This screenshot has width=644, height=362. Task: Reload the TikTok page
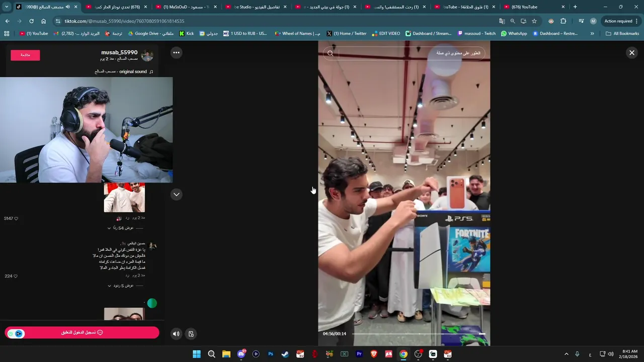click(31, 21)
